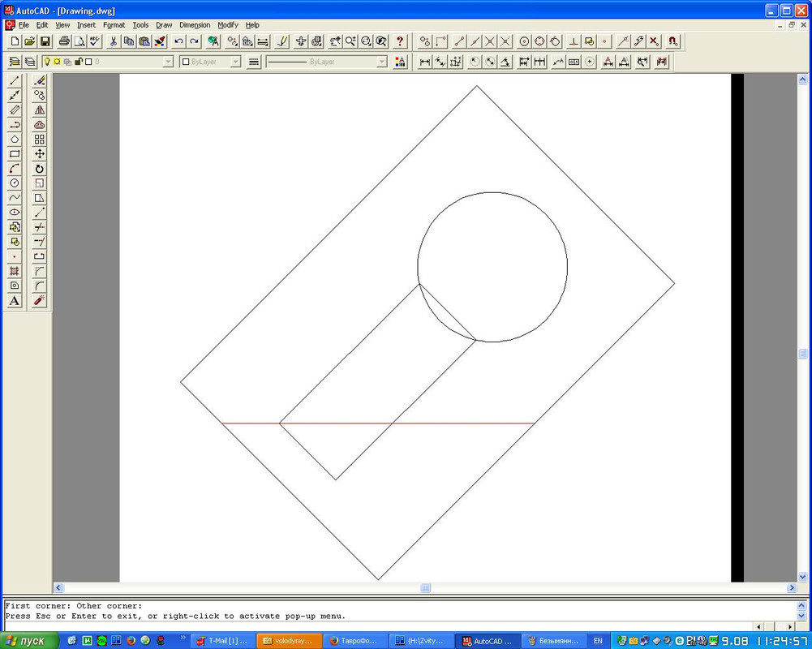The width and height of the screenshot is (812, 649).
Task: Click the Print button
Action: (64, 41)
